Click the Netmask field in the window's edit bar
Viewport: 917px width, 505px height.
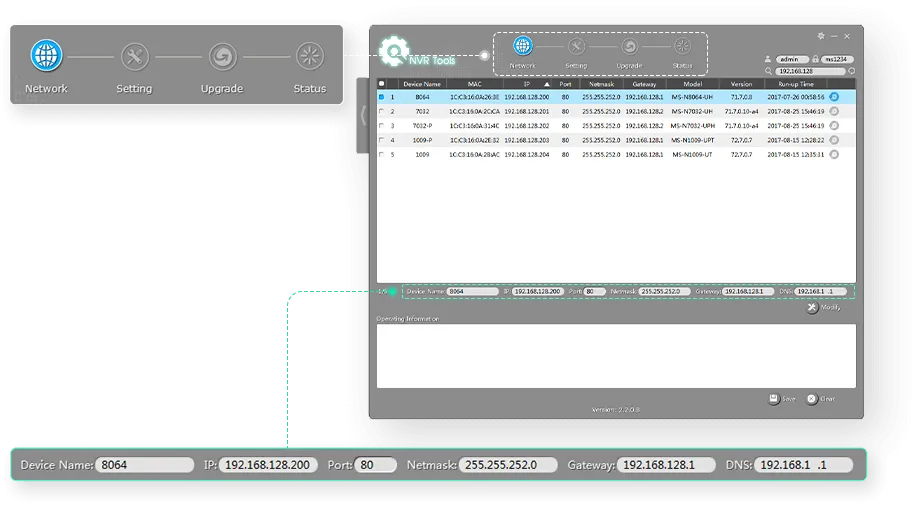click(x=664, y=291)
